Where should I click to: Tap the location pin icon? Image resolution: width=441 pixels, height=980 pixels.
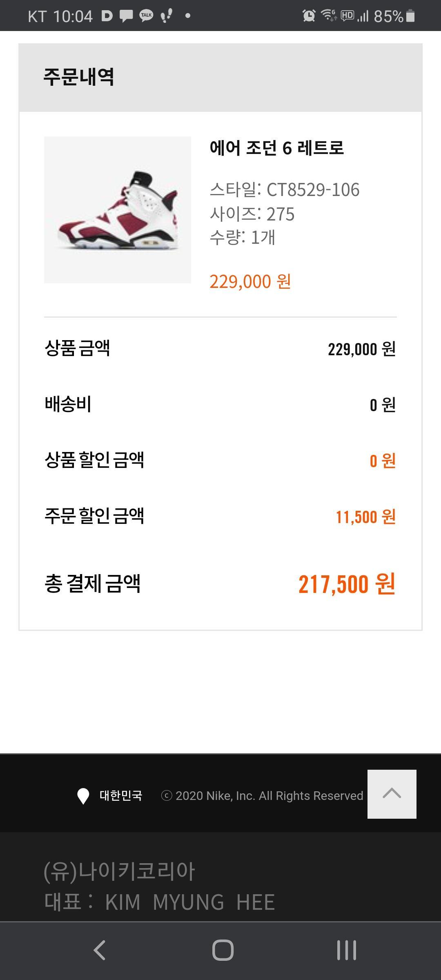(83, 796)
